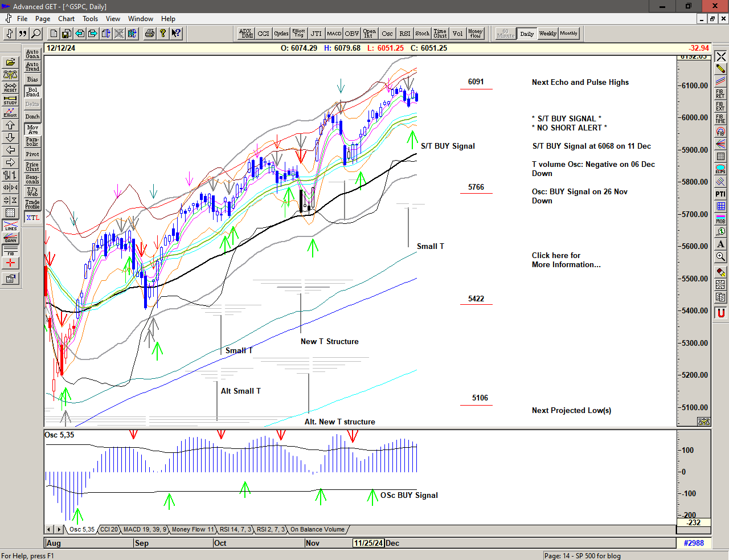This screenshot has height=560, width=729.
Task: Select the ELIPS ellipse tool
Action: tap(720, 169)
